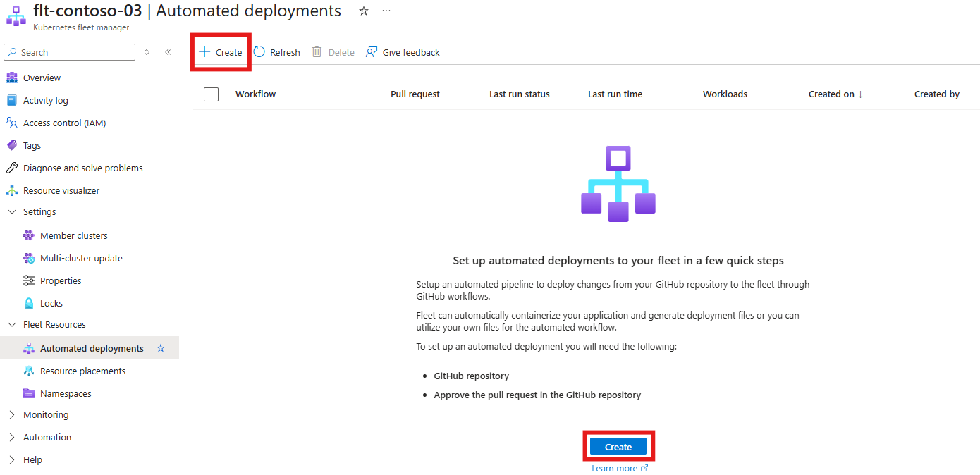Expand the Monitoring section
Screen dimensions: 980x475
coord(11,414)
